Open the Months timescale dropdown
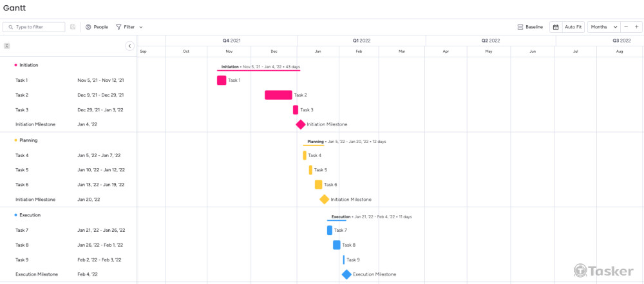 tap(604, 27)
